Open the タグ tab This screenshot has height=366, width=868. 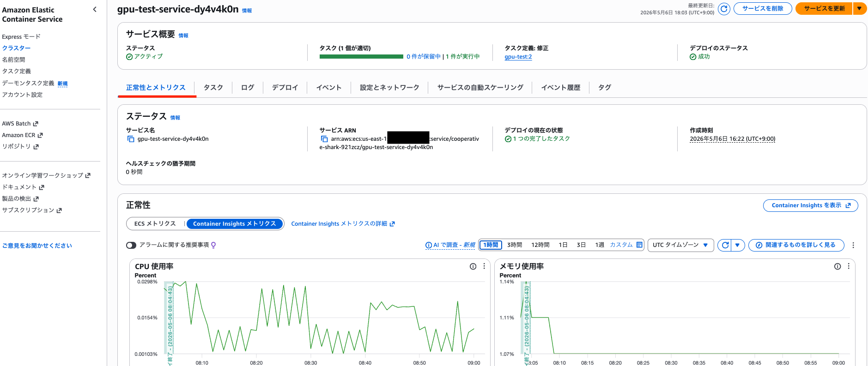pos(605,87)
